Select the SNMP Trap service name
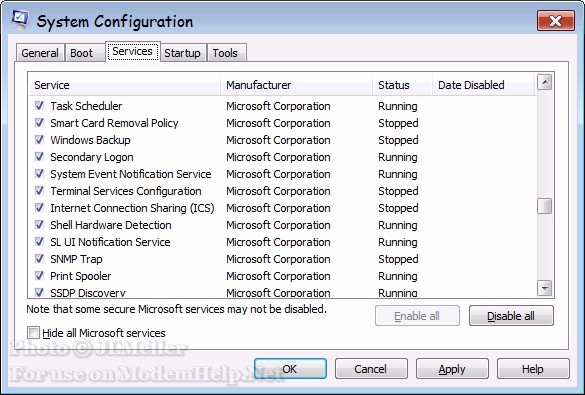The image size is (585, 395). click(76, 259)
